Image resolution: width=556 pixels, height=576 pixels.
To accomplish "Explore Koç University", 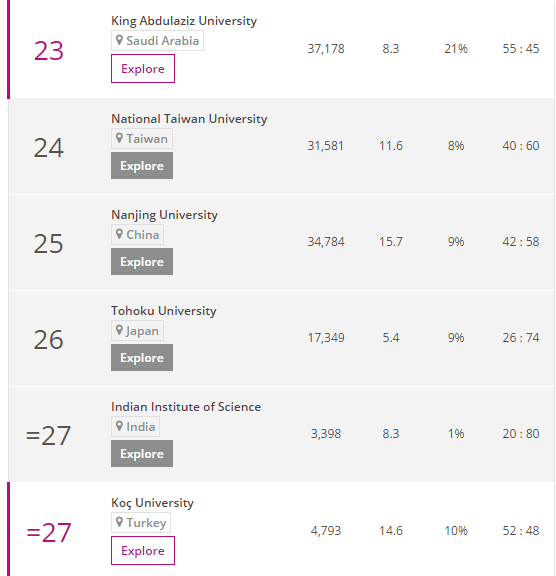I will click(143, 550).
